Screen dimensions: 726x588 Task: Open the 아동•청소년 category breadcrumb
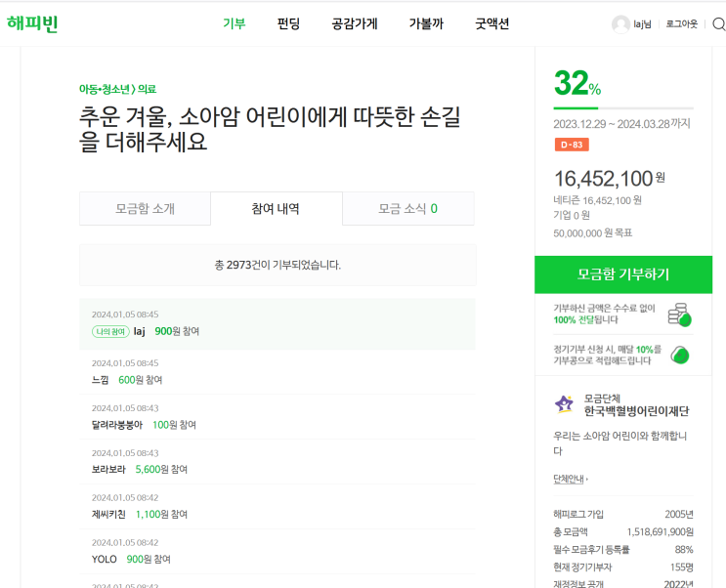(105, 89)
